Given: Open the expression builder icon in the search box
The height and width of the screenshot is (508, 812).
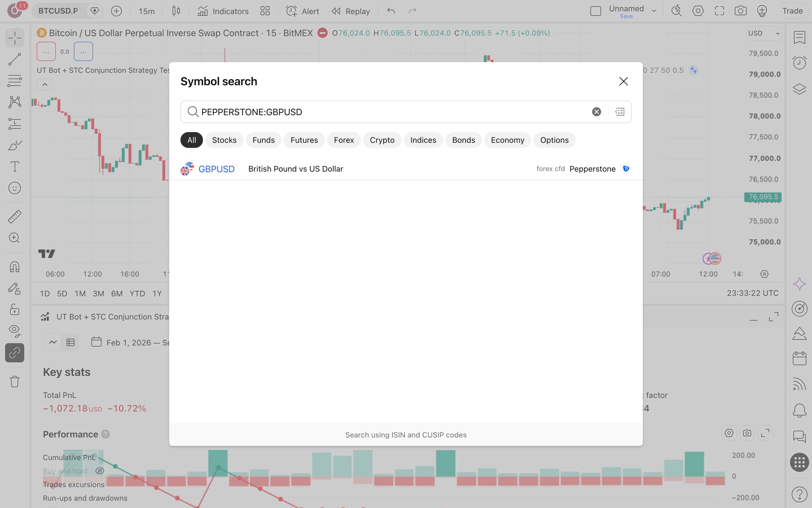Looking at the screenshot, I should pyautogui.click(x=619, y=112).
